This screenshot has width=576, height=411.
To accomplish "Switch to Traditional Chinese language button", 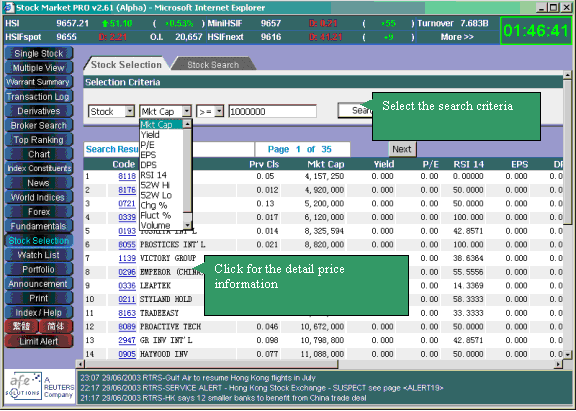I will click(x=21, y=327).
